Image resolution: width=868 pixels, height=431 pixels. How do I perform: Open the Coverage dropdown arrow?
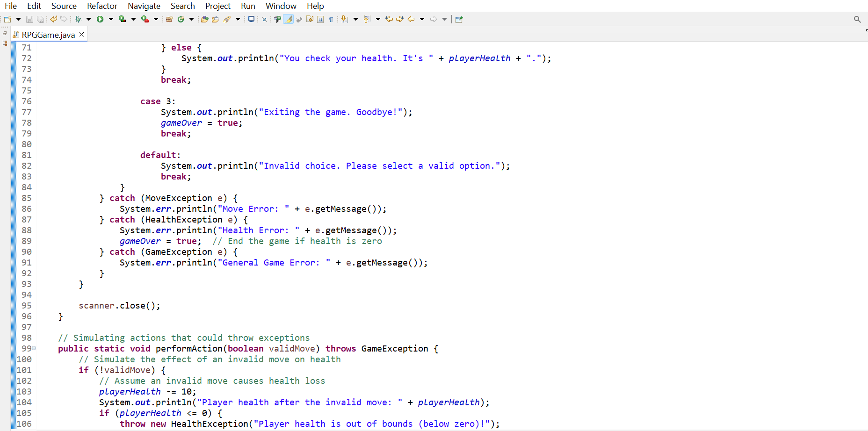click(133, 19)
